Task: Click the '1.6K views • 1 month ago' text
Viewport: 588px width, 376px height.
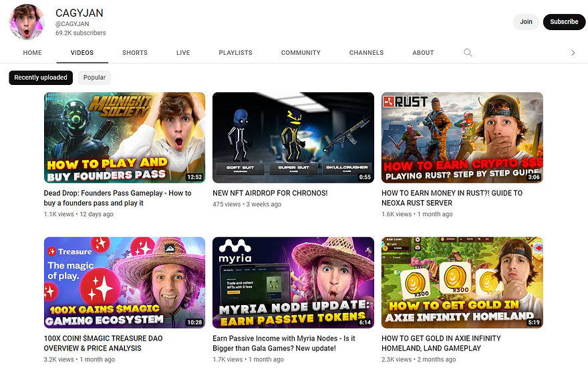Action: click(417, 214)
